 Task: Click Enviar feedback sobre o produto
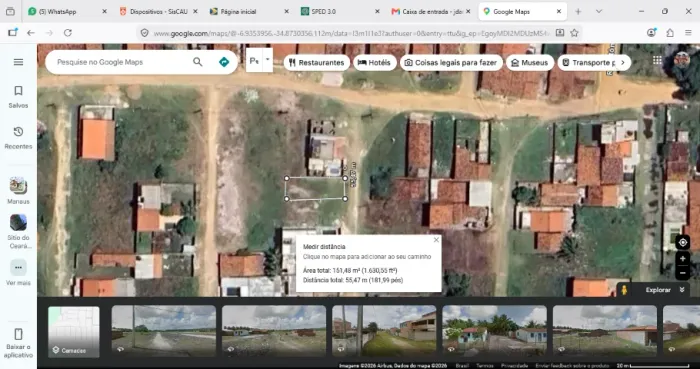571,365
